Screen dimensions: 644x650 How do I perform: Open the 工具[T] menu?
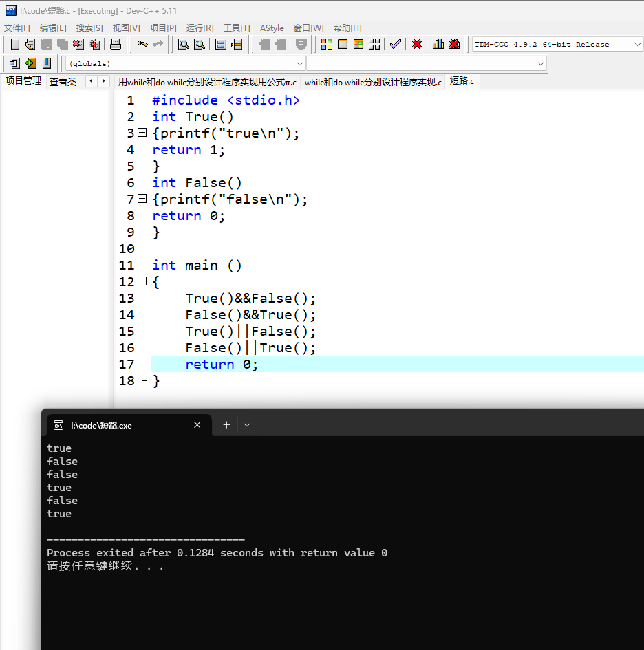click(x=237, y=28)
